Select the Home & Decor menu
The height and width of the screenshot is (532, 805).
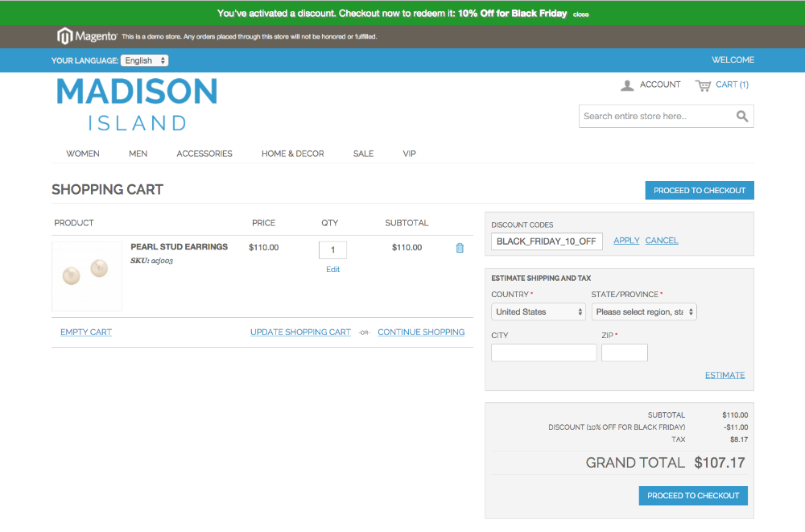pyautogui.click(x=292, y=154)
